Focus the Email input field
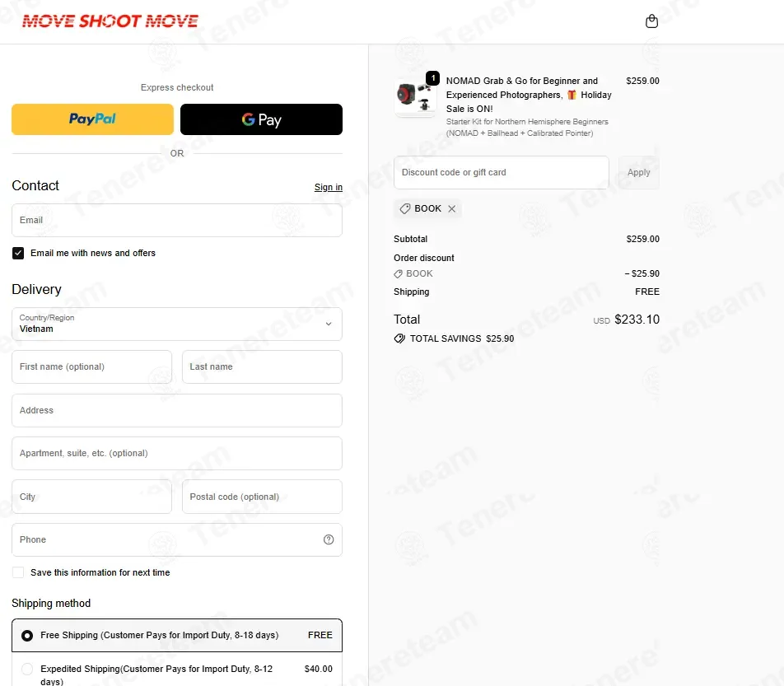The width and height of the screenshot is (784, 686). (x=177, y=220)
